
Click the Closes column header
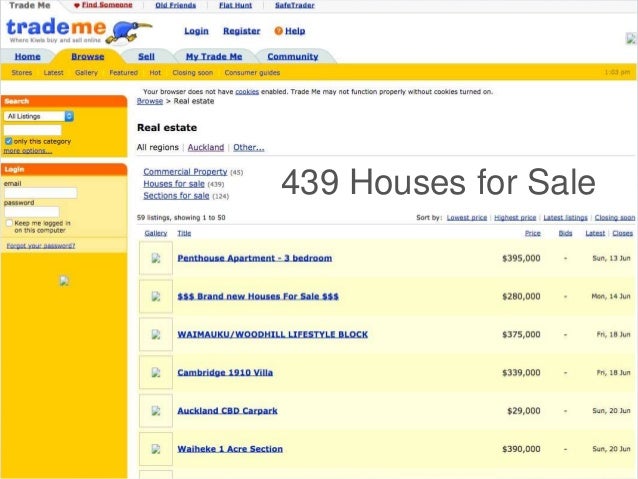tap(623, 233)
